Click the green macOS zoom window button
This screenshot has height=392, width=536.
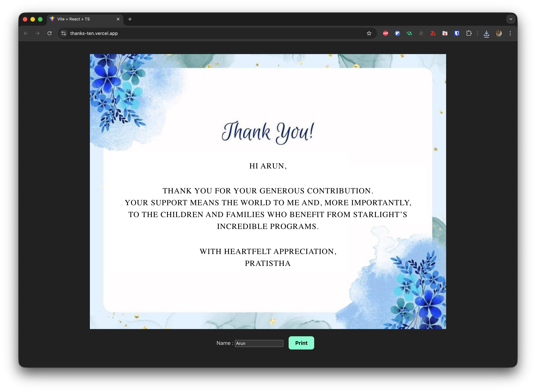(40, 19)
